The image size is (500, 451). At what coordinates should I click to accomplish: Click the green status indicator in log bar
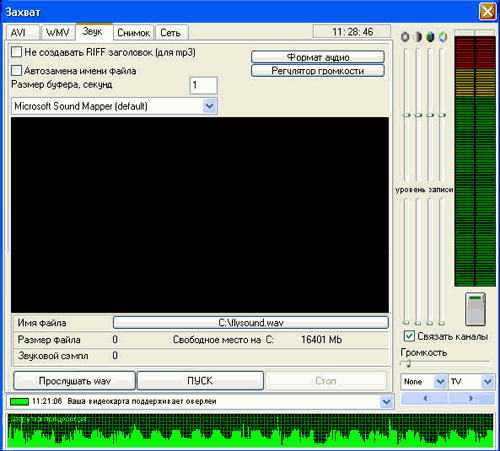[x=19, y=401]
